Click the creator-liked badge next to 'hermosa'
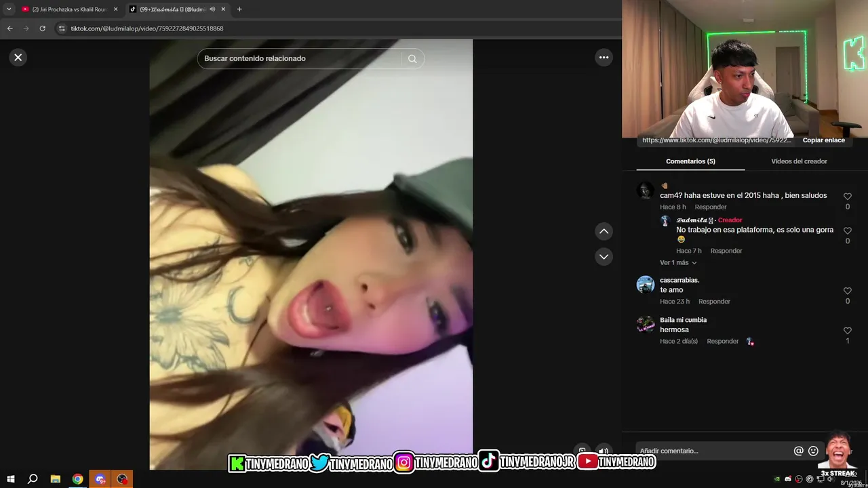868x488 pixels. coord(750,342)
